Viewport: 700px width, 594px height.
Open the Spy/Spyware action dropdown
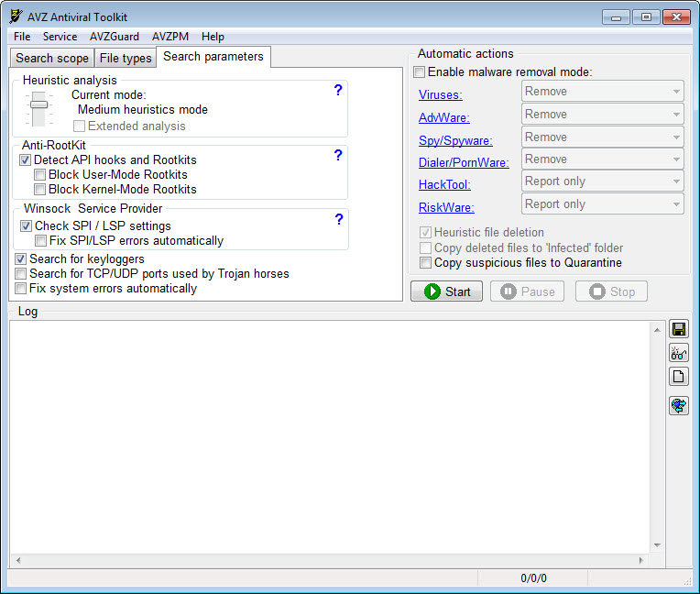(602, 137)
